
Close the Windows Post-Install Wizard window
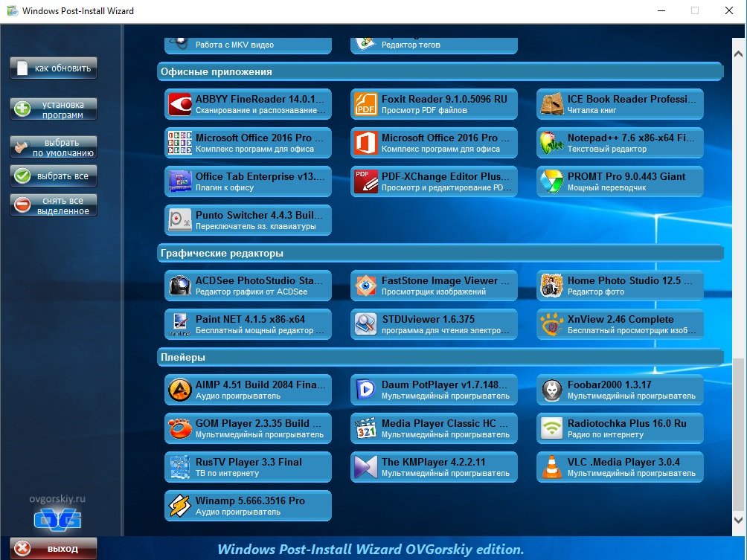[729, 10]
